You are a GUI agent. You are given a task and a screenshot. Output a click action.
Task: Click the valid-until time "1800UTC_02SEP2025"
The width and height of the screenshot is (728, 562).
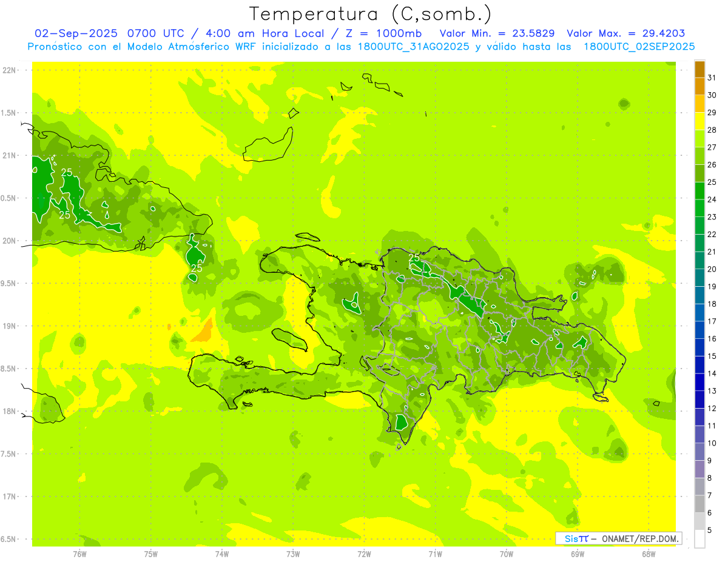[639, 47]
